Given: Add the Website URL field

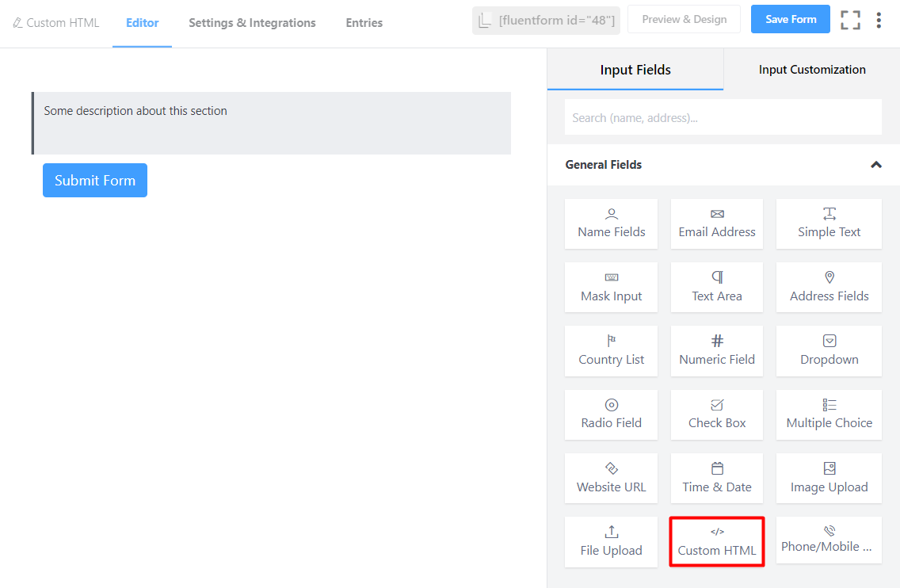Looking at the screenshot, I should (611, 479).
